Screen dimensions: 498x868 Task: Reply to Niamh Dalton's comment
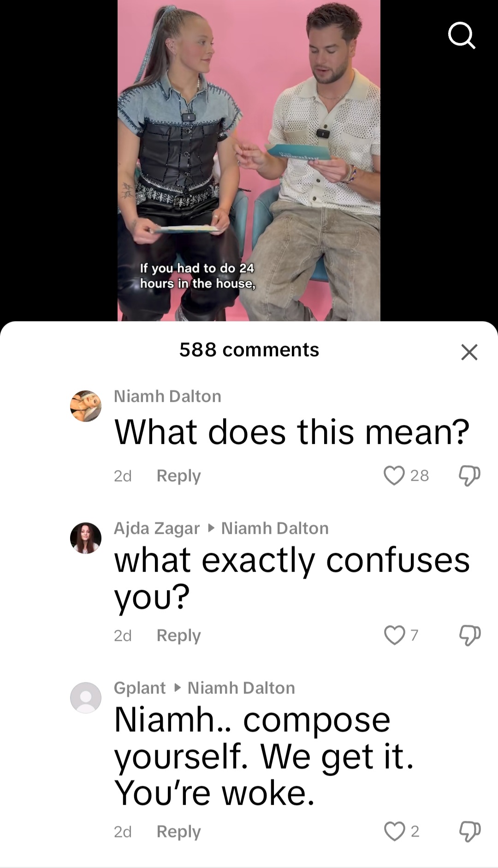pos(178,476)
